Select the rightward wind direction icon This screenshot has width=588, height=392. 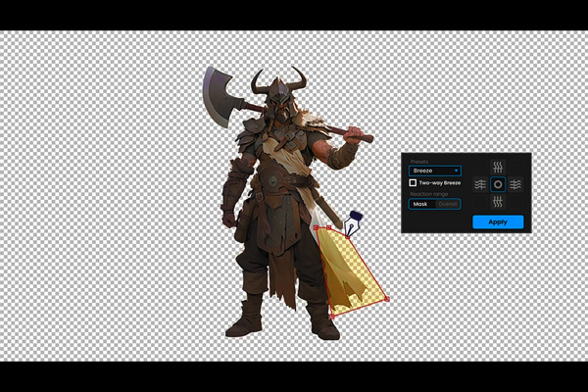[515, 184]
